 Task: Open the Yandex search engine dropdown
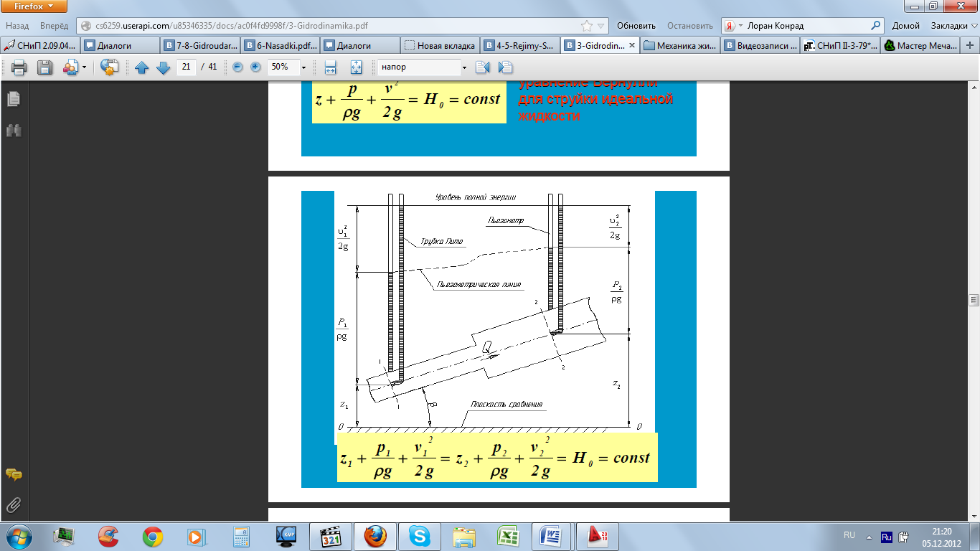pos(733,25)
